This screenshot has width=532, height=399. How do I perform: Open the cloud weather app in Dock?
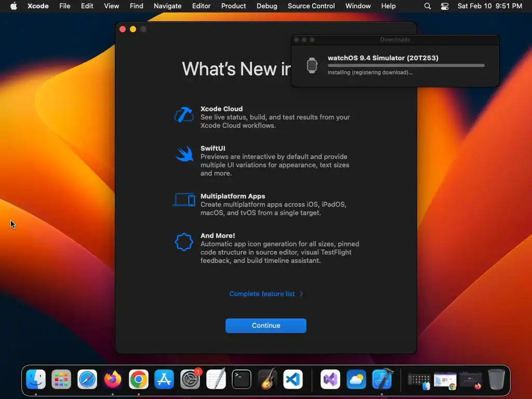click(356, 379)
